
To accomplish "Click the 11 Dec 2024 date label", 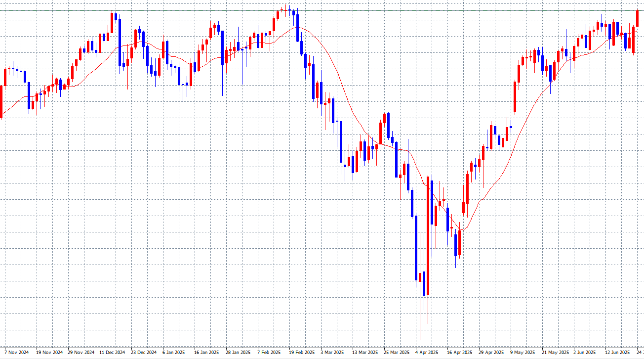I will 112,353.
